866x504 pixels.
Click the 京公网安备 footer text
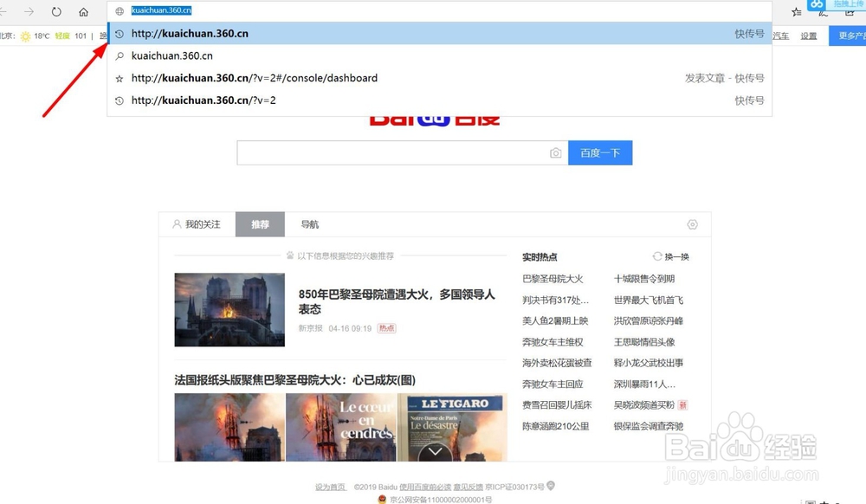(441, 500)
